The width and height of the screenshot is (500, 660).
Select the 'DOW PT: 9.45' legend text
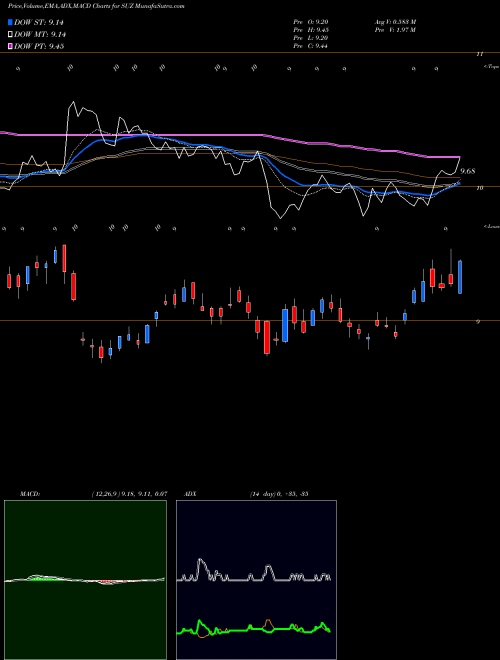point(39,46)
